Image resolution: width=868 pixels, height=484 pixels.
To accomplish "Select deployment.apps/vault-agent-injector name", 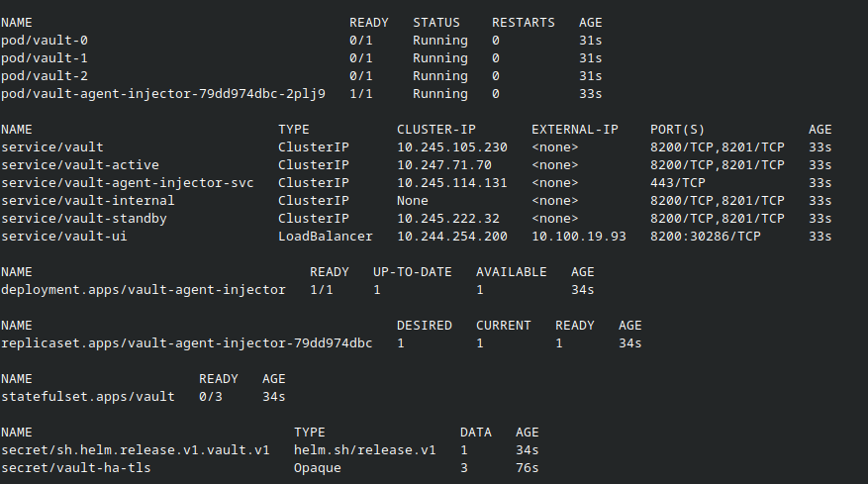I will coord(144,290).
